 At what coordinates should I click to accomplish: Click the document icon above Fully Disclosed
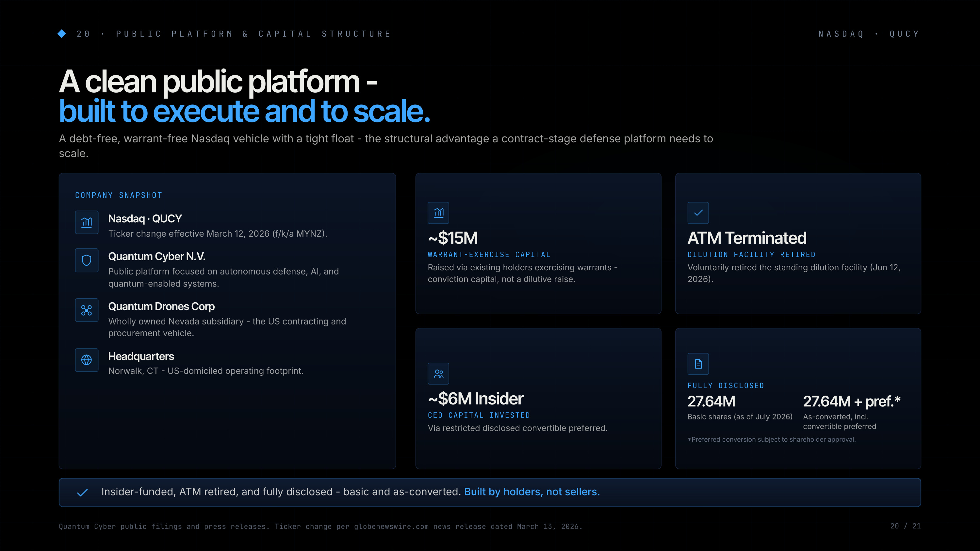point(698,364)
